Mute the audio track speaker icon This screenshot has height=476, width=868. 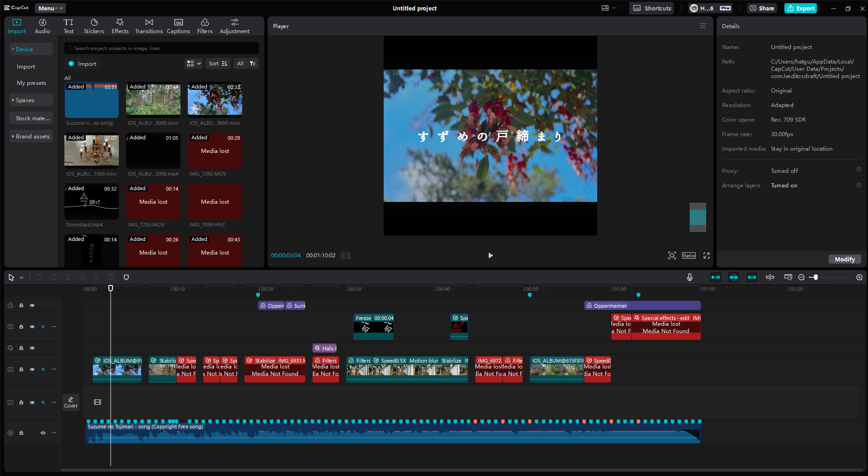tap(43, 433)
